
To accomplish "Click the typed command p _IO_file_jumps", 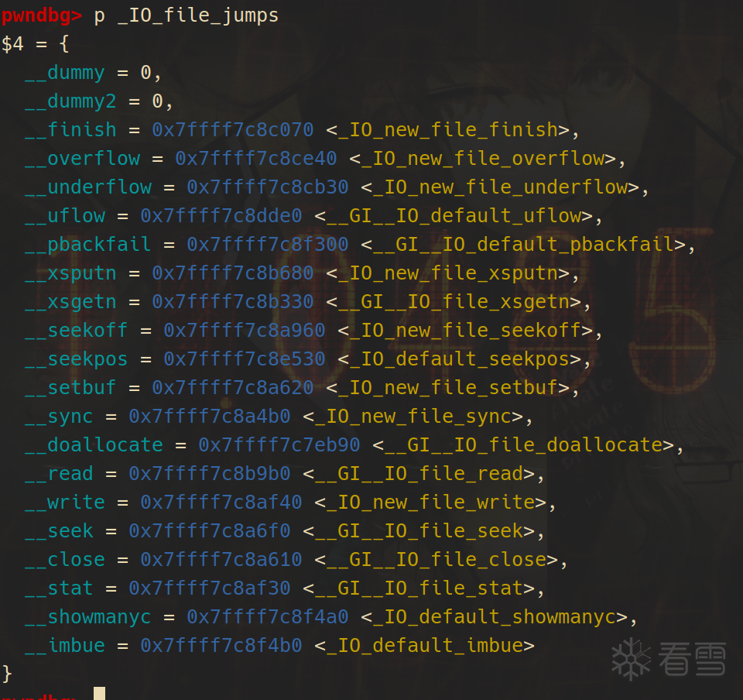I will pos(187,15).
